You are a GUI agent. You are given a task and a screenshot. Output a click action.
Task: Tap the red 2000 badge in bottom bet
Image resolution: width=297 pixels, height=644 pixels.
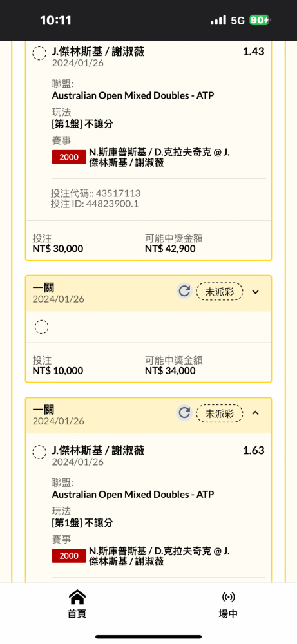pos(68,556)
